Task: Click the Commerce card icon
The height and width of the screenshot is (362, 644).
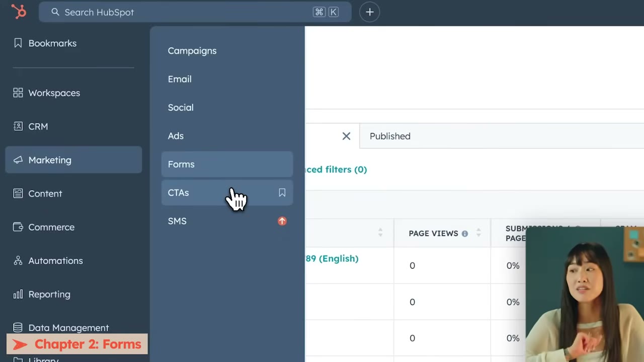Action: point(18,227)
